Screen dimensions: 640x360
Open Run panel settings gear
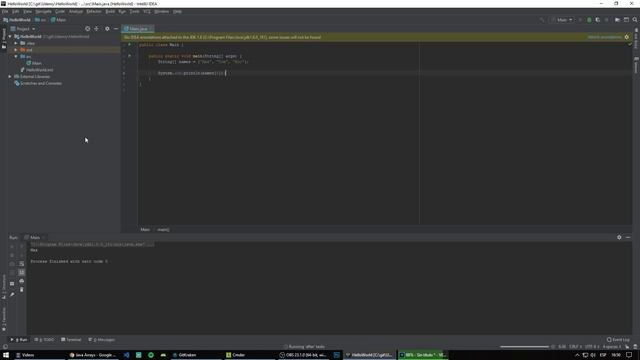point(619,237)
